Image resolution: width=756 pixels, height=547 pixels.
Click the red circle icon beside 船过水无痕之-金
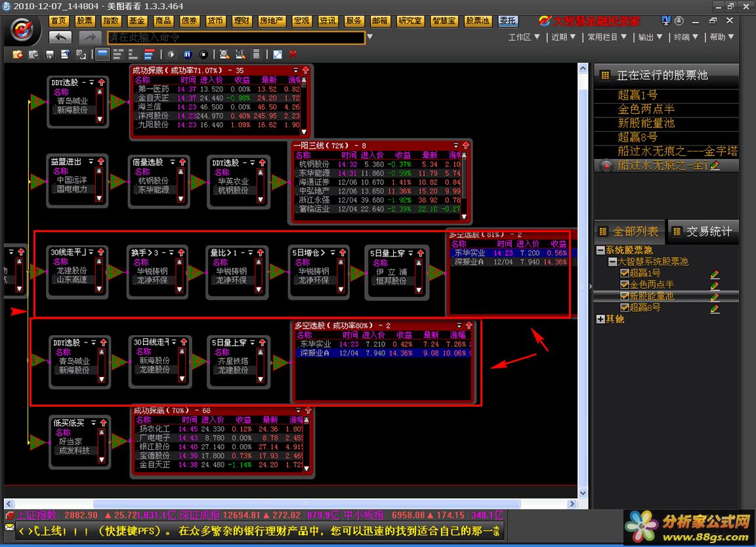606,165
